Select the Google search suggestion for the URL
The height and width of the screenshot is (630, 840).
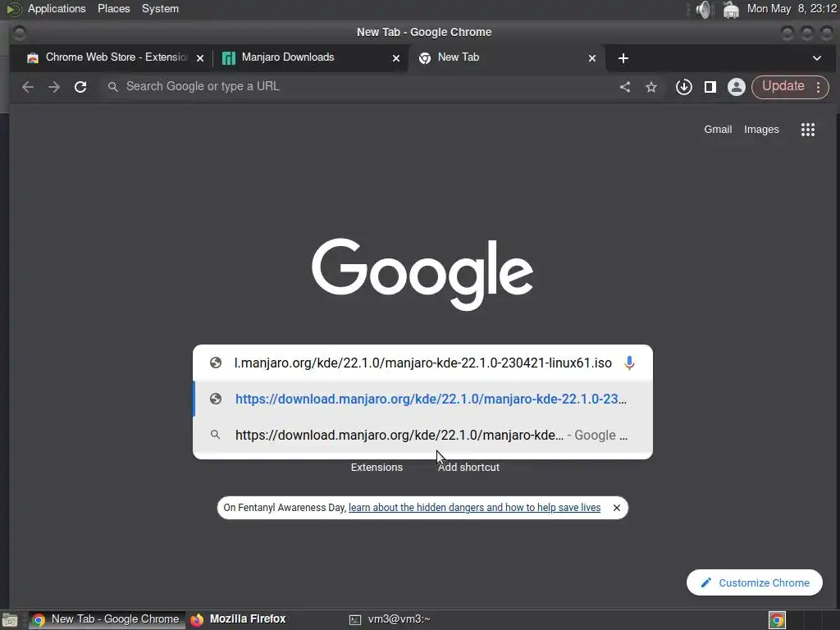tap(422, 435)
